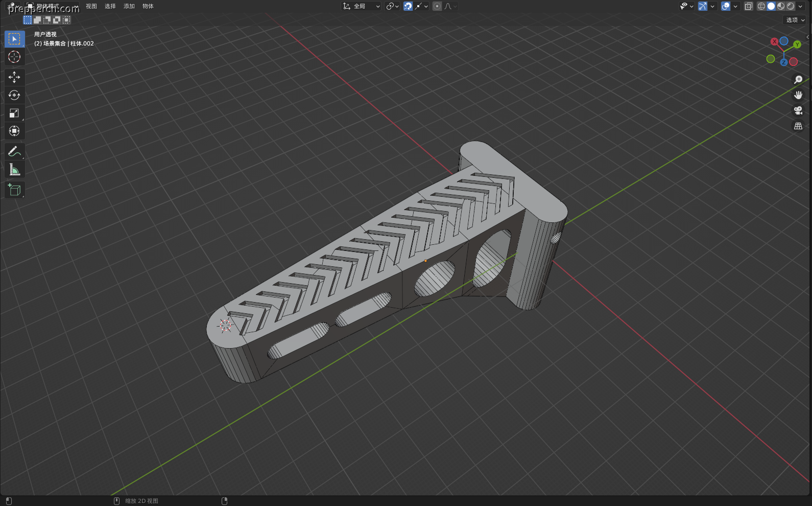The height and width of the screenshot is (506, 812).
Task: Set selection mode to extend
Action: click(x=37, y=20)
